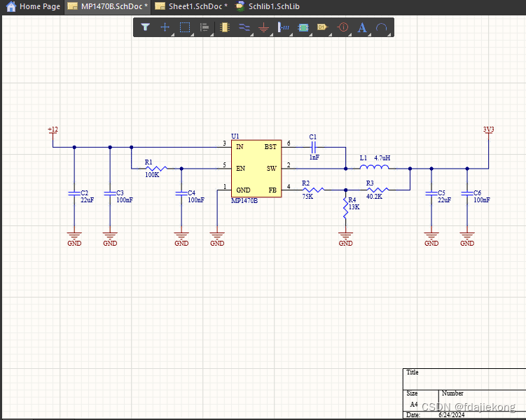This screenshot has width=526, height=420.
Task: Select resistor R1 symbol
Action: point(156,169)
